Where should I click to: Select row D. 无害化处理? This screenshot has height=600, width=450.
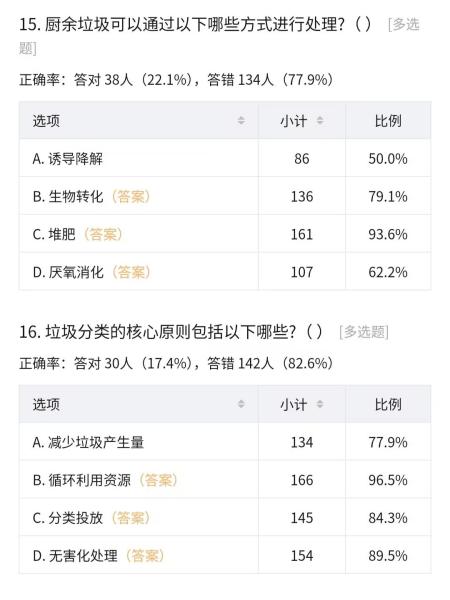(x=225, y=555)
